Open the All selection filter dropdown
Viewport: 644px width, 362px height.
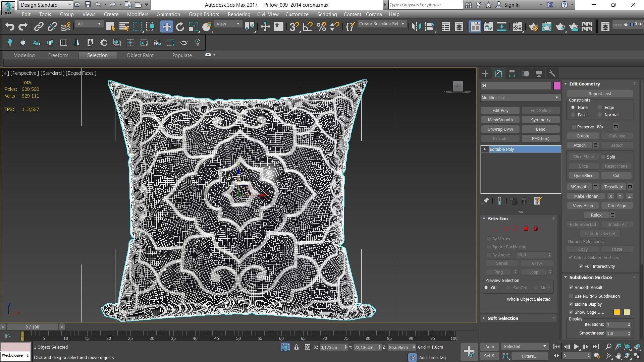tap(89, 24)
